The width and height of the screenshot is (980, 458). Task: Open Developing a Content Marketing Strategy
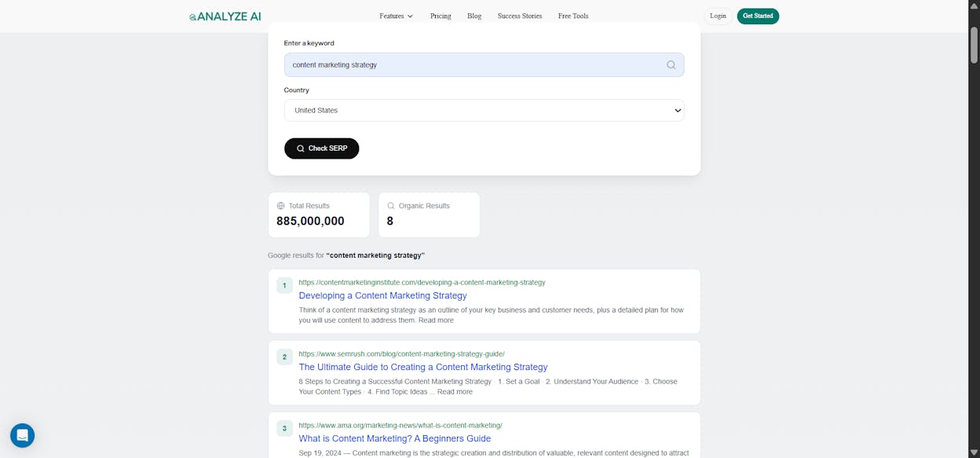(x=382, y=295)
